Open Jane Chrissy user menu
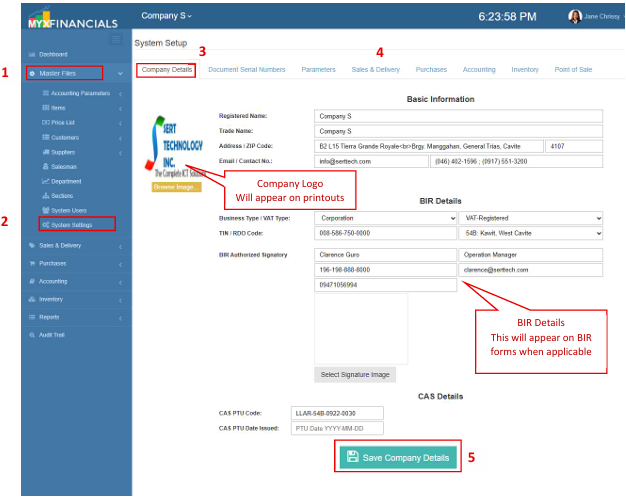626x498 pixels. (x=596, y=16)
